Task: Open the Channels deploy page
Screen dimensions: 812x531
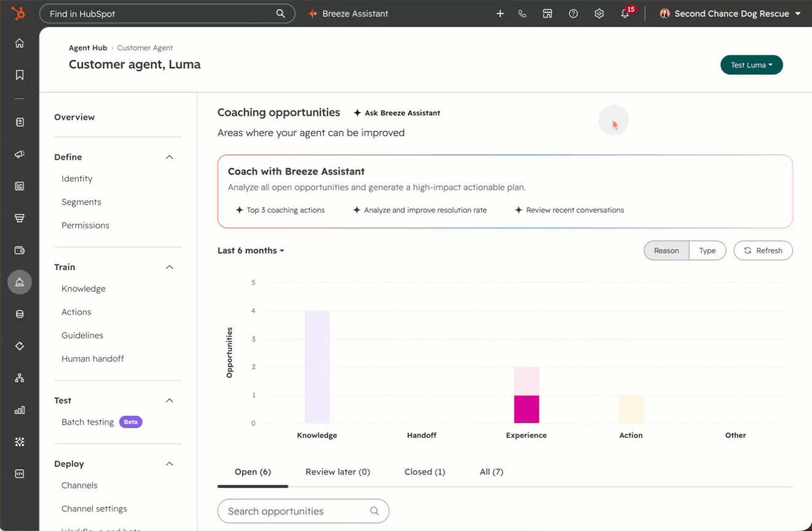Action: (x=79, y=486)
